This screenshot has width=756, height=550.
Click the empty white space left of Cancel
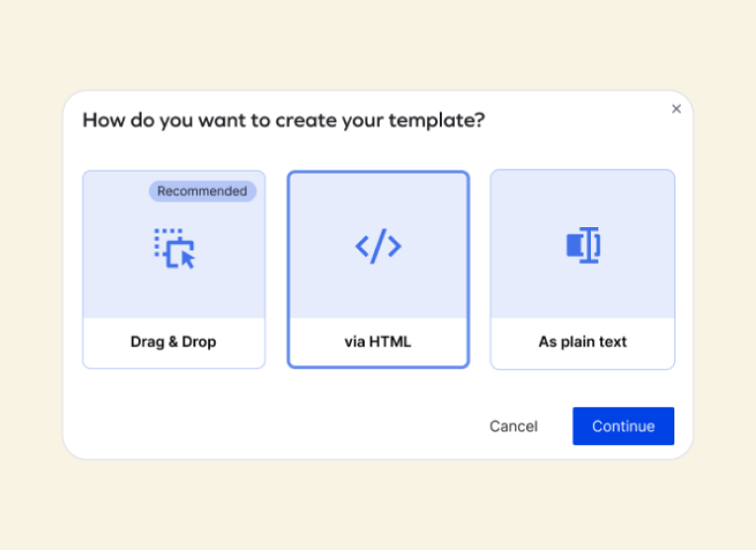click(281, 426)
